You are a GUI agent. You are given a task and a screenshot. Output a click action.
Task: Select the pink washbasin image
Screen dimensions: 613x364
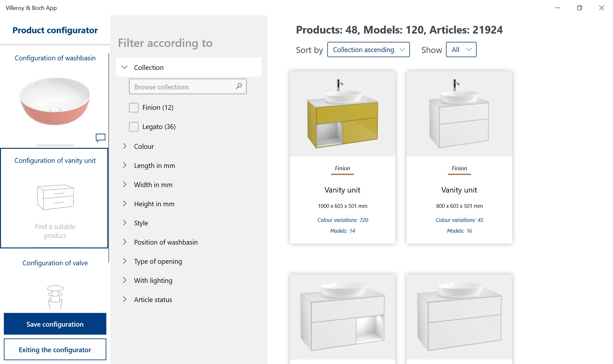tap(55, 101)
